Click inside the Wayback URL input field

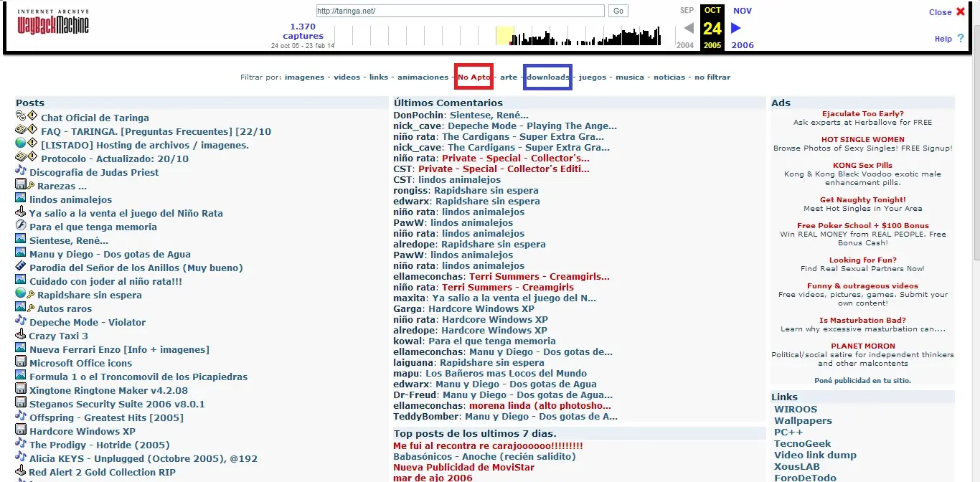(461, 11)
